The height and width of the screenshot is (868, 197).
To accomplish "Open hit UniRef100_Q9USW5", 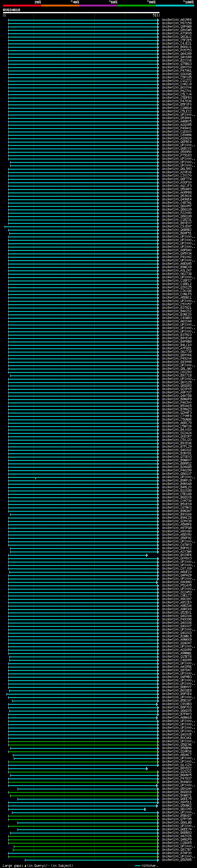I will pyautogui.click(x=177, y=30).
